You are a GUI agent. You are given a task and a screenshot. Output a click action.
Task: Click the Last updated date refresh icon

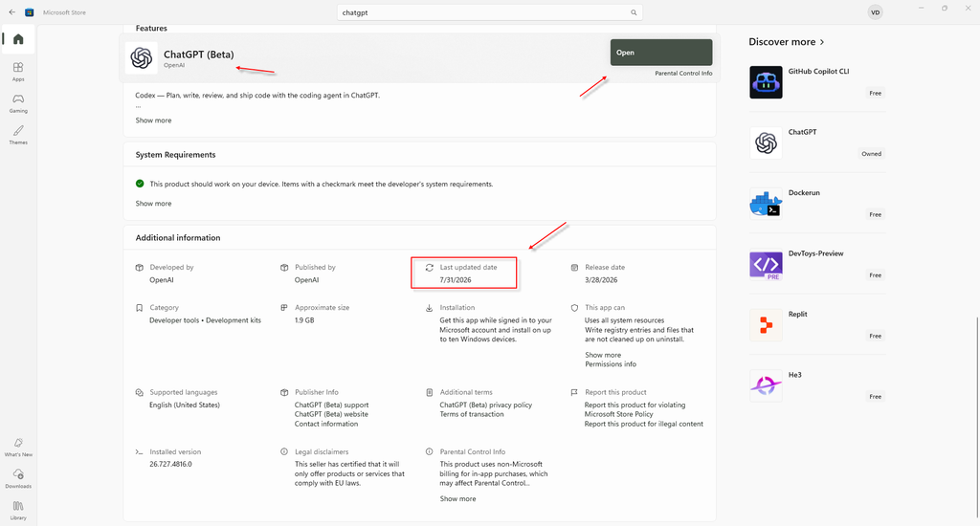click(x=430, y=268)
